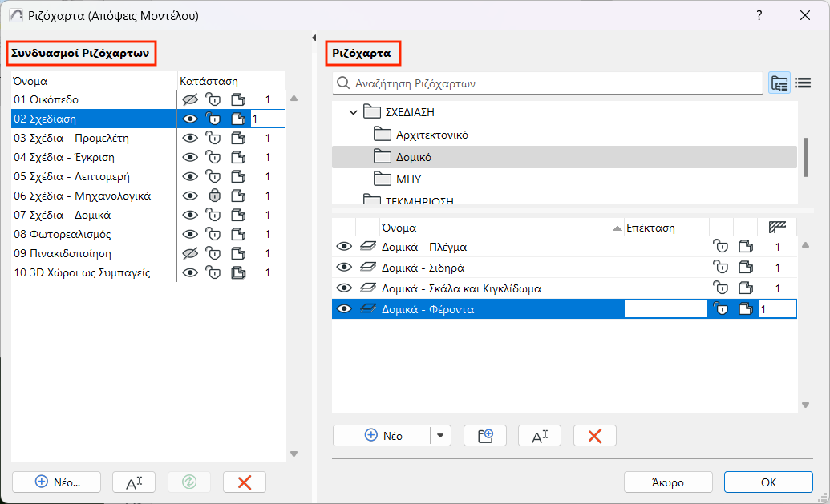
Task: Collapse left panel with the black arrow
Action: [314, 38]
